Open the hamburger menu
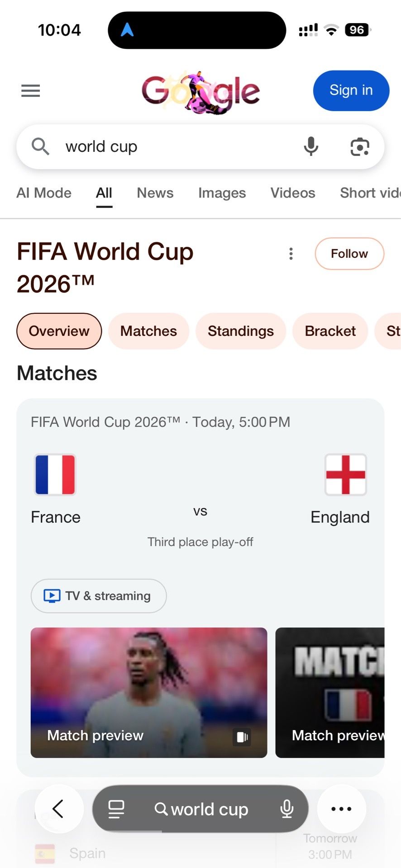The height and width of the screenshot is (868, 401). (x=30, y=91)
